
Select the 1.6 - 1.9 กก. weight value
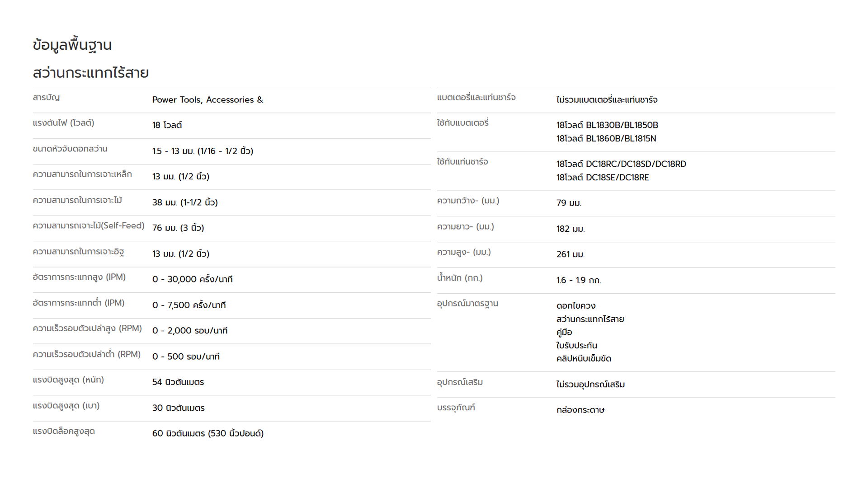pos(579,280)
